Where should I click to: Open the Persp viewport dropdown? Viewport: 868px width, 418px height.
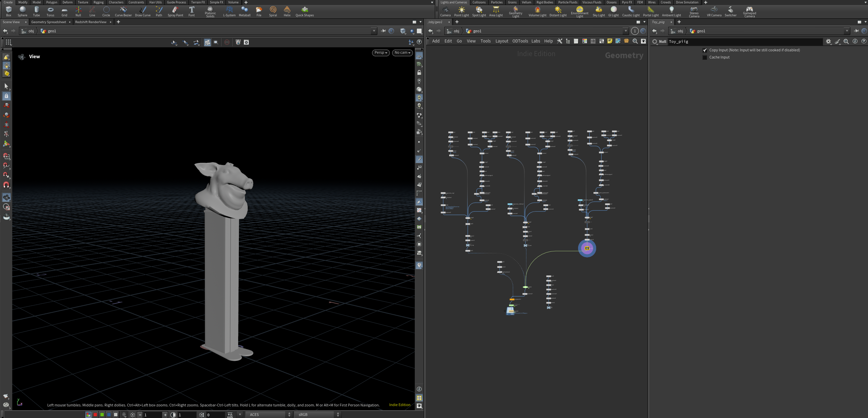pos(381,53)
